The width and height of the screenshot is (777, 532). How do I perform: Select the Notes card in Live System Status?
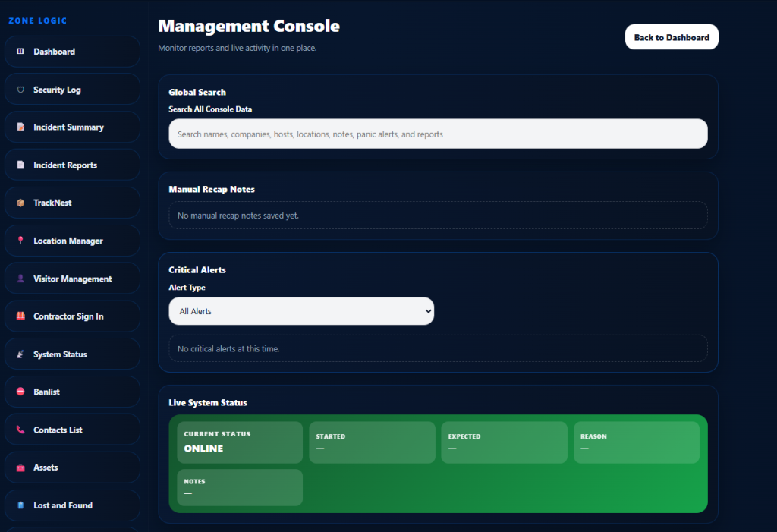(240, 487)
